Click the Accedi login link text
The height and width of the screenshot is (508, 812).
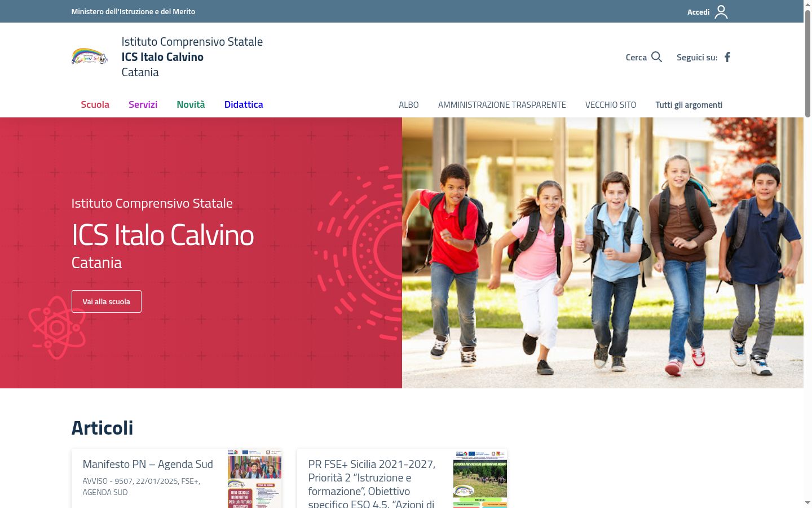click(698, 12)
